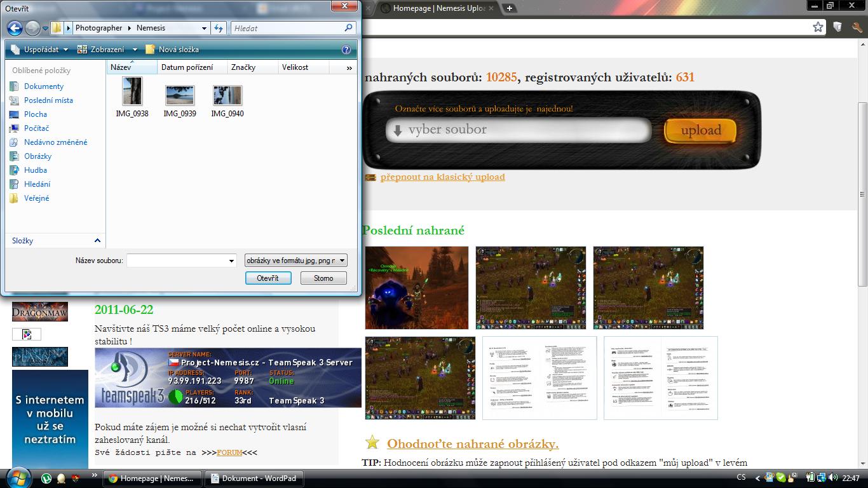Click the Chrome extension icon beside wrench
Screen dimensions: 868x488
[x=837, y=27]
